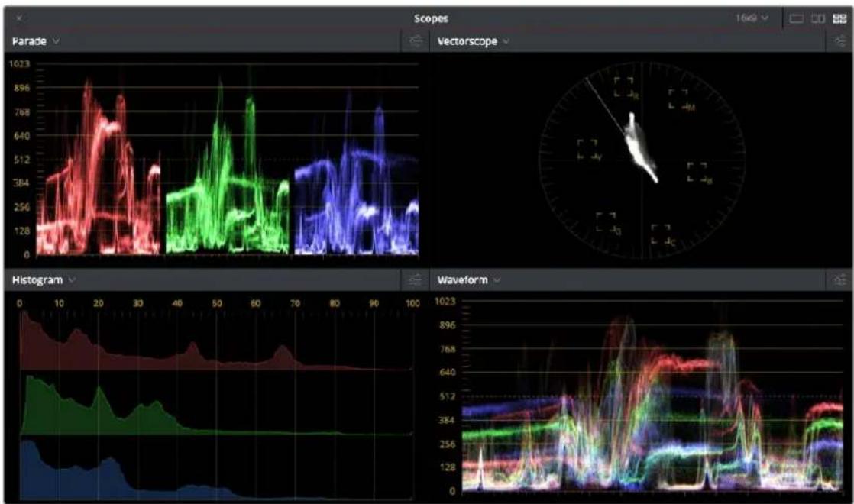Click the cyan C target box in Vectorscope

(662, 234)
